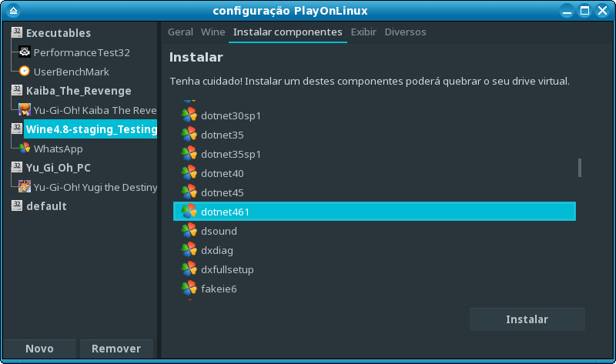616x364 pixels.
Task: Select dotnet35sp1 in the component list
Action: pos(231,154)
